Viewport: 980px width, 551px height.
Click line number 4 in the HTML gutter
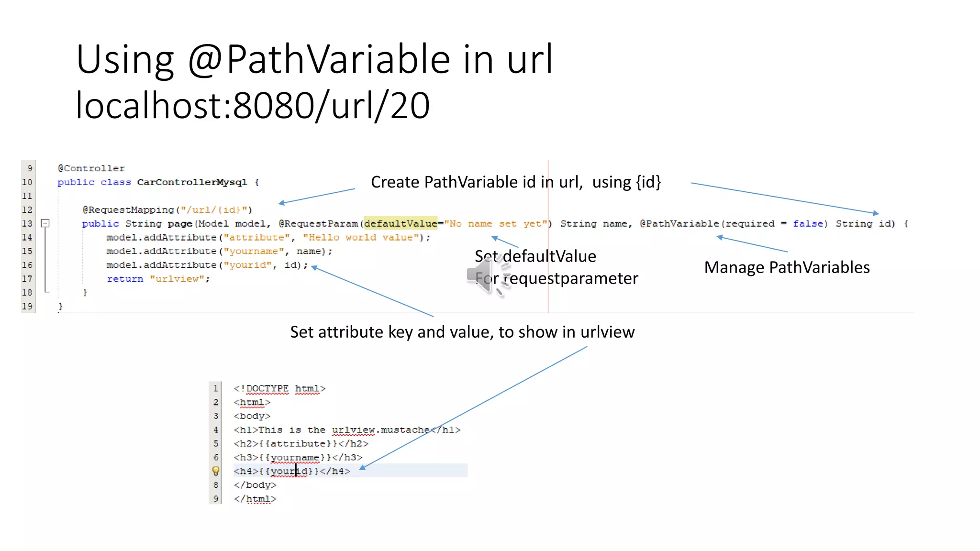pos(216,430)
